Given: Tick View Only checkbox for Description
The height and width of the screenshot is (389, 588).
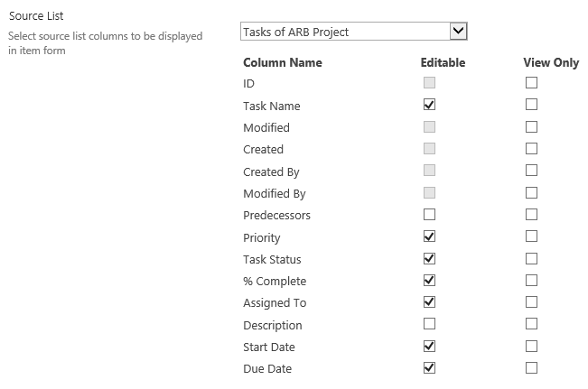Looking at the screenshot, I should [x=531, y=324].
